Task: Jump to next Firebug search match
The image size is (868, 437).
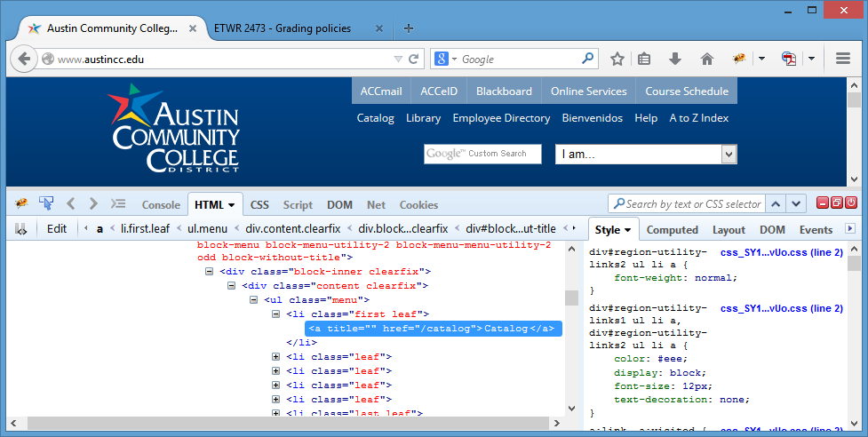Action: tap(795, 204)
